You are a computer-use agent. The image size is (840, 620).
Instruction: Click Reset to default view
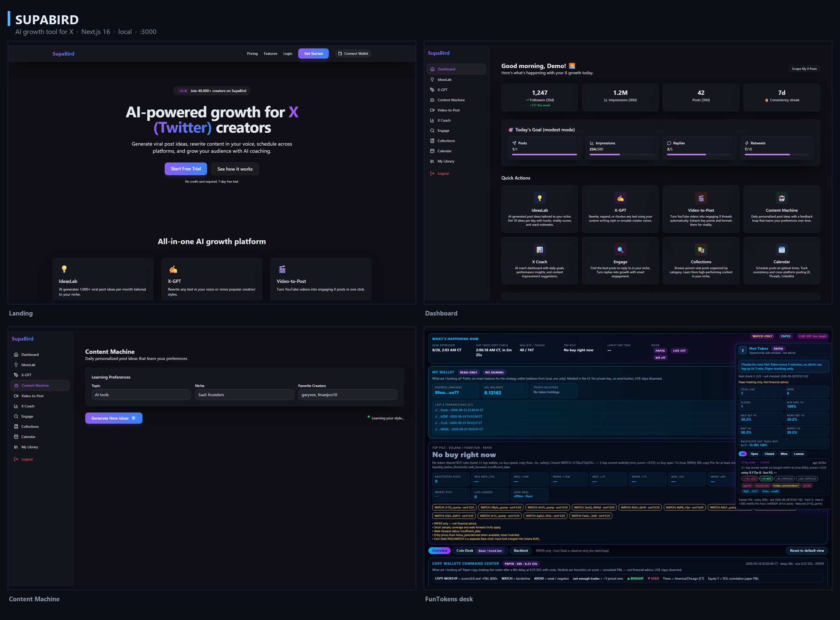pos(807,551)
